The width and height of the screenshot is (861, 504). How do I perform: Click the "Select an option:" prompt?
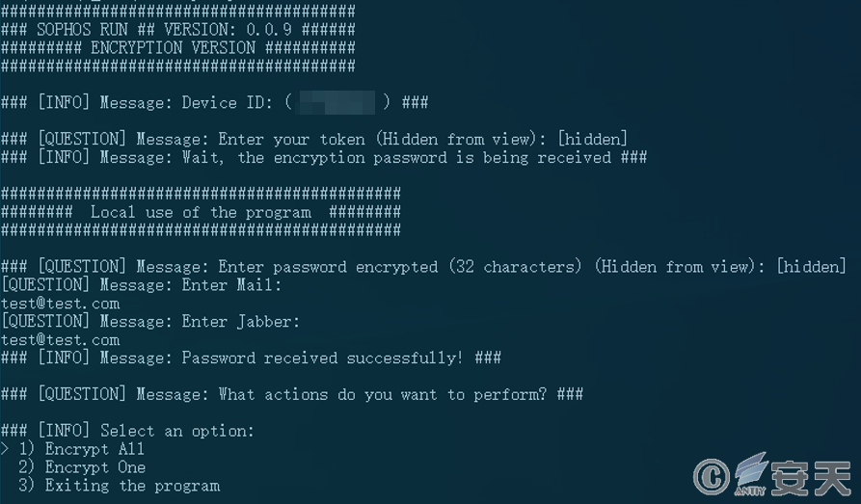tap(177, 431)
